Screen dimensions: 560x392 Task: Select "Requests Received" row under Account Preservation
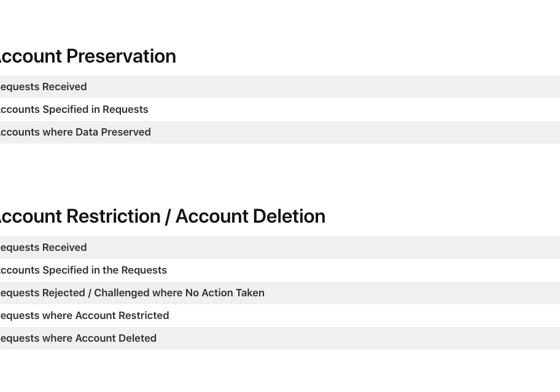tap(43, 87)
